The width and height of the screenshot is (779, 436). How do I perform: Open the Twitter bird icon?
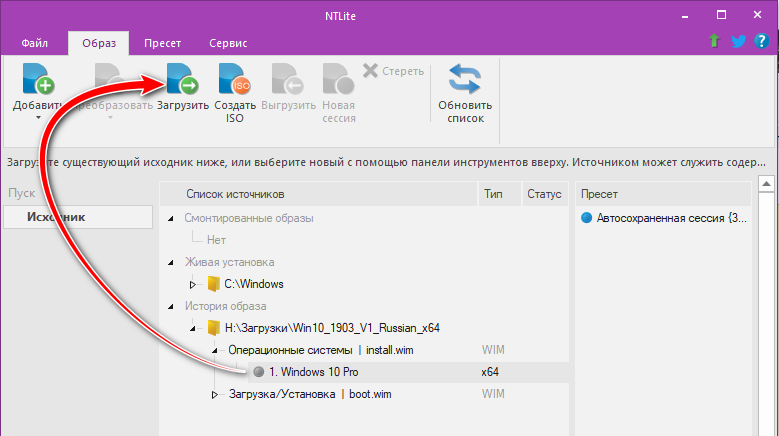tap(738, 41)
